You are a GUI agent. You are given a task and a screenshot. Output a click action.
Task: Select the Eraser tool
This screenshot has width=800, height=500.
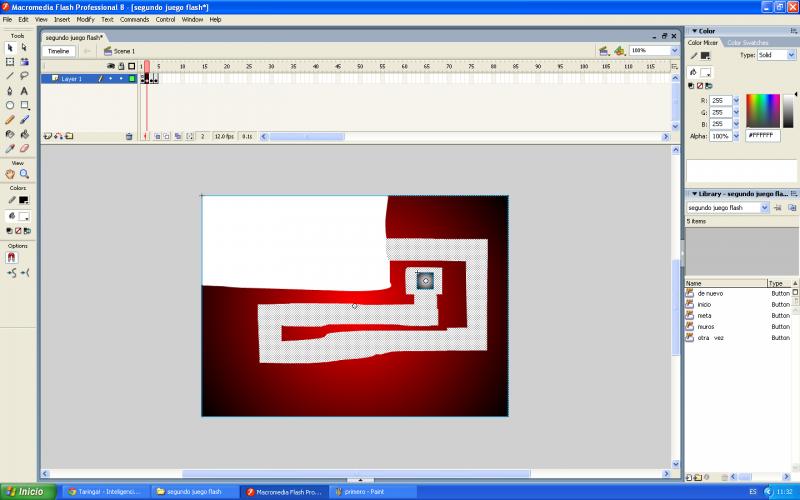coord(24,148)
